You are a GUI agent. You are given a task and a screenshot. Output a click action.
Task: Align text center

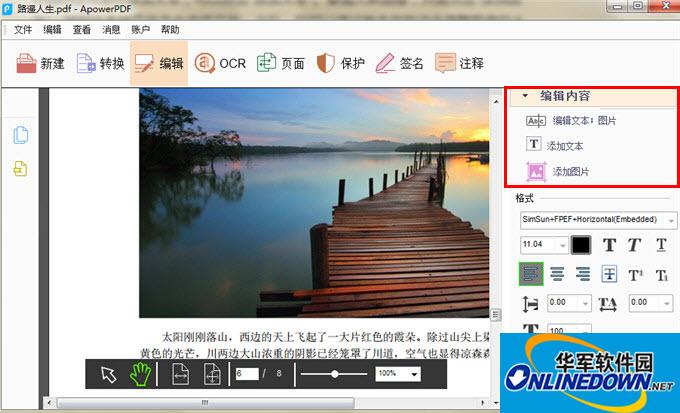click(x=557, y=274)
